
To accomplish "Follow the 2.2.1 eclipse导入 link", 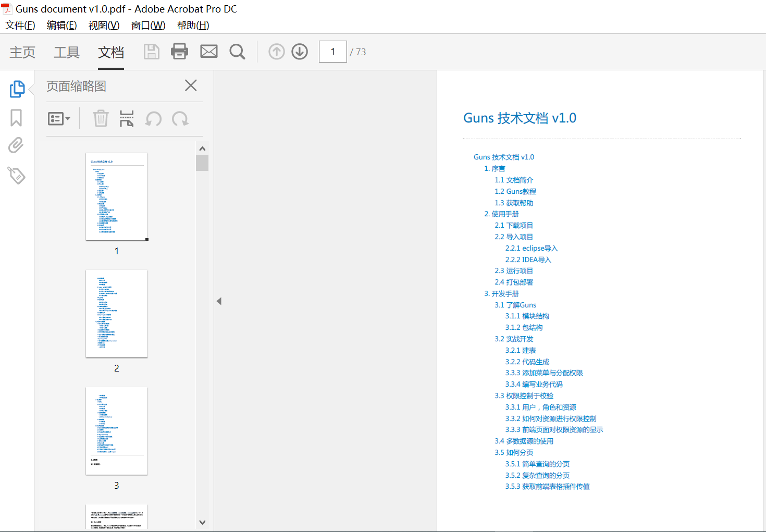I will (532, 248).
